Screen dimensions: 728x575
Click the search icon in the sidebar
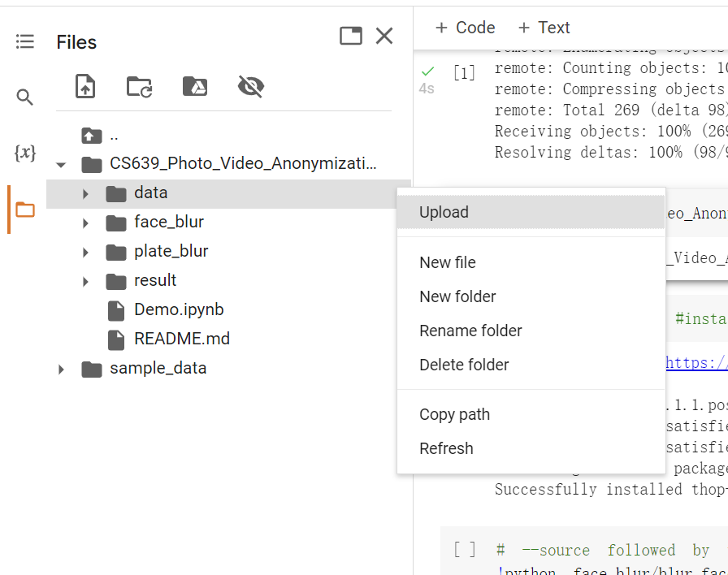(24, 96)
